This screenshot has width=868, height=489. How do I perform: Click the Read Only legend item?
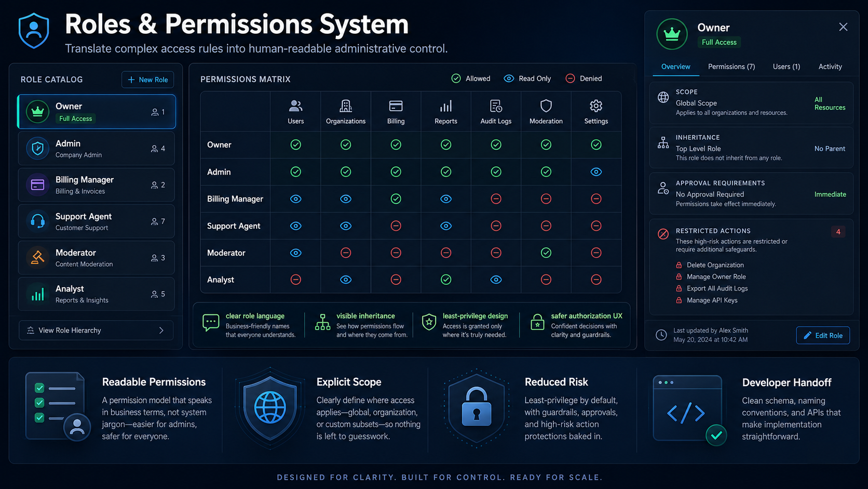coord(527,78)
